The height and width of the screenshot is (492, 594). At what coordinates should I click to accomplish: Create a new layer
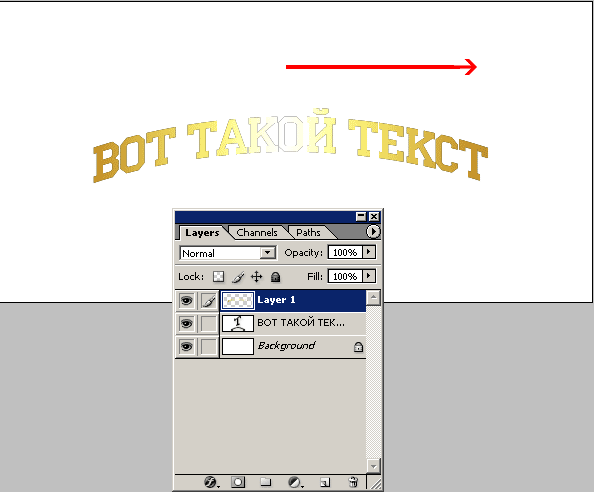click(325, 482)
